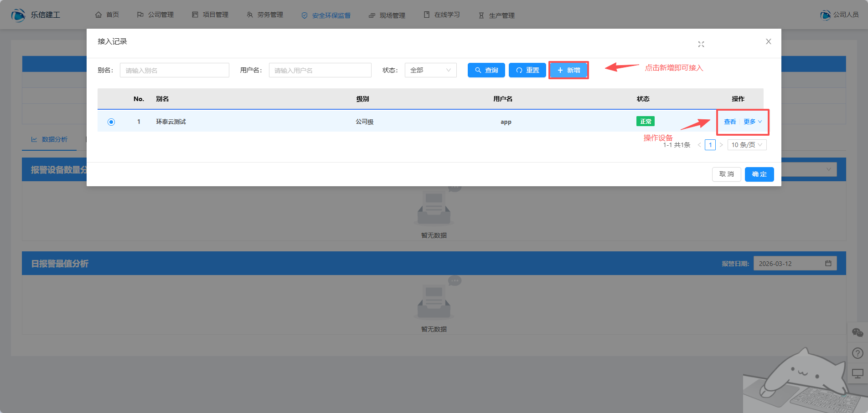Open the 10 条/页 page size dropdown

(x=747, y=145)
